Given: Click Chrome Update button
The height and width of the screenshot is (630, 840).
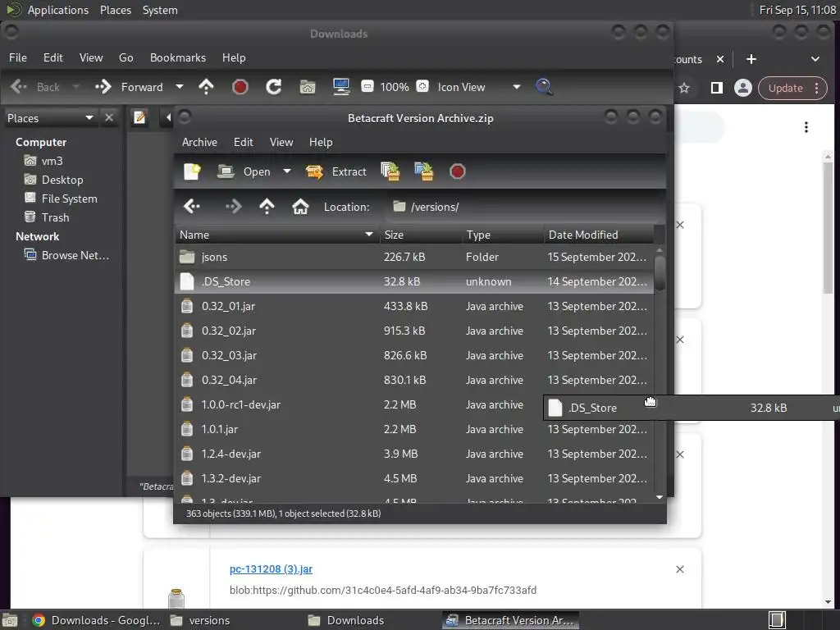Looking at the screenshot, I should [792, 88].
